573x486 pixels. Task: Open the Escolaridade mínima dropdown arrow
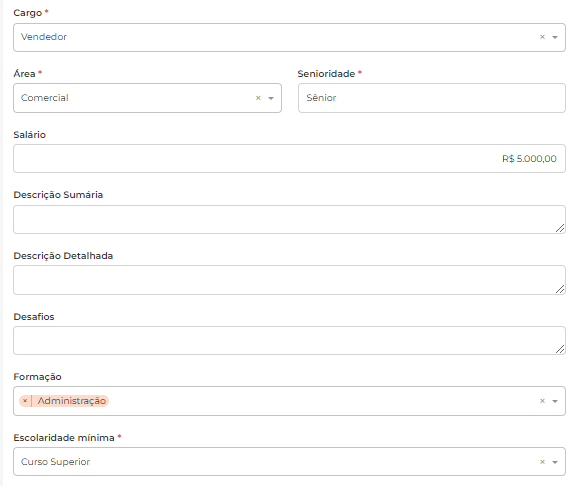555,462
